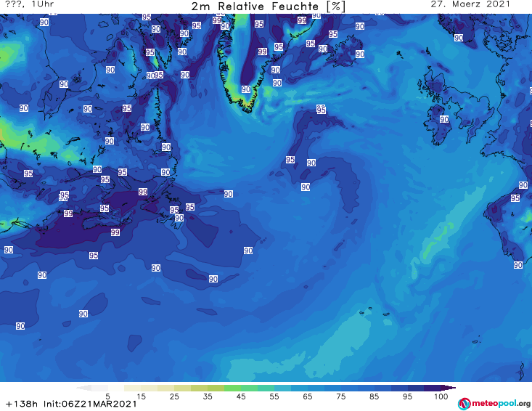Screen dimensions: 532x411
Task: Click the 90 label on Newfoundland's Avalon Peninsula
Action: pos(179,218)
